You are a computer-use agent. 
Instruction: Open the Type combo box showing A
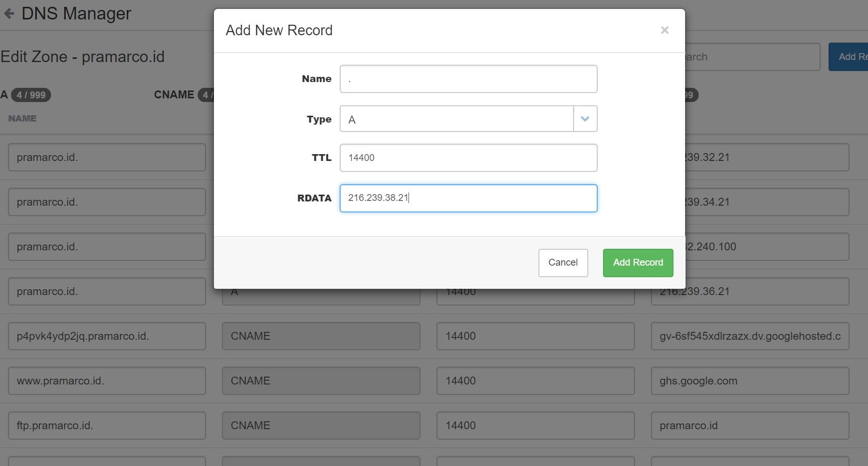pos(456,119)
